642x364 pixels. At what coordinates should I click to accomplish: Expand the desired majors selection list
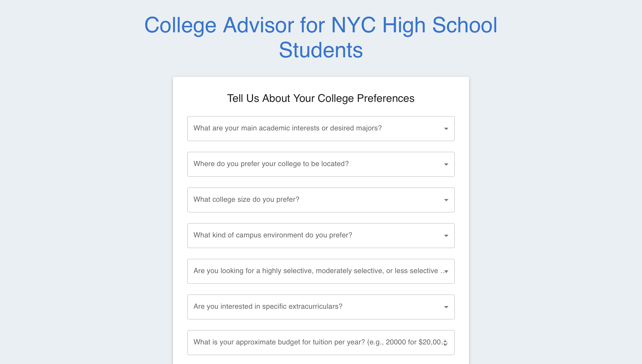pyautogui.click(x=321, y=129)
